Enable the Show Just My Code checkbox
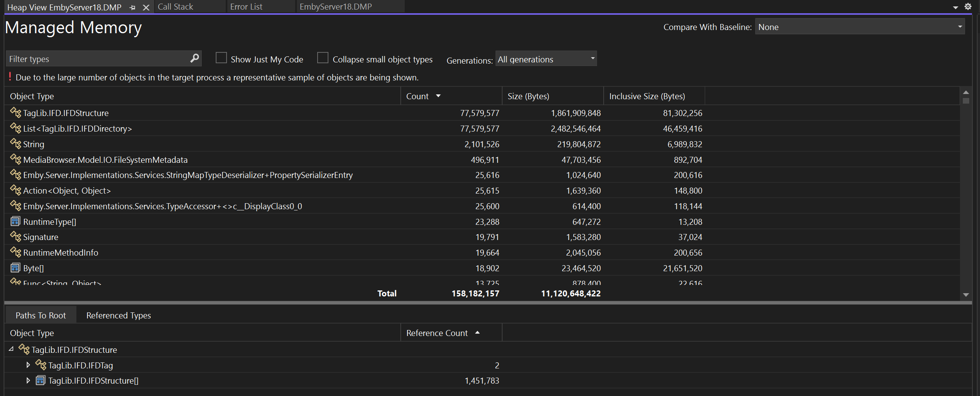 221,58
